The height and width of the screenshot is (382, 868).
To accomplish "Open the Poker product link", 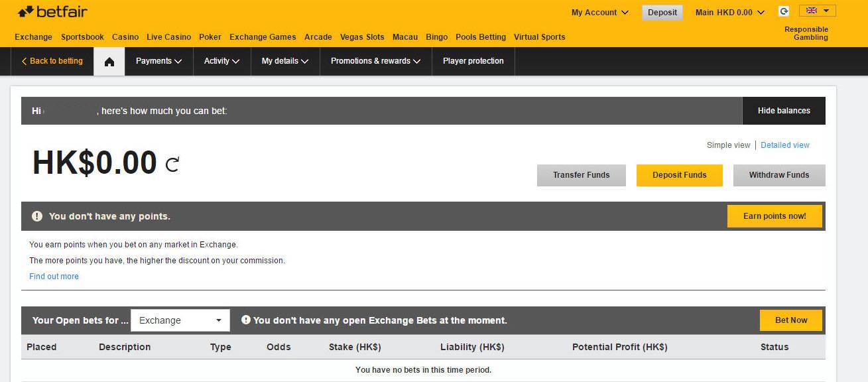I will pyautogui.click(x=210, y=37).
